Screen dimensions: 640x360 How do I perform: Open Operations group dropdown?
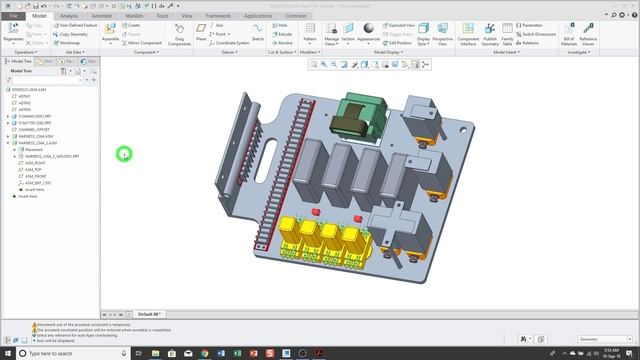[26, 52]
